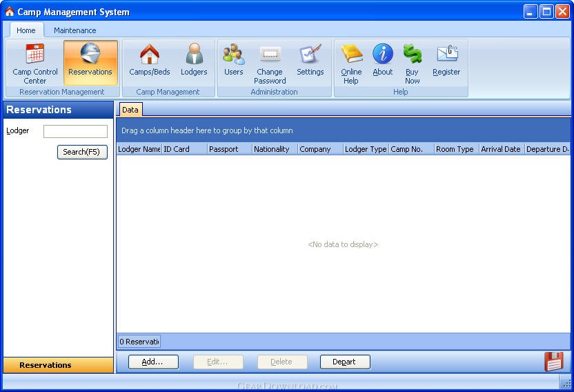This screenshot has width=574, height=392.
Task: Click the Search(F5) button
Action: [x=82, y=152]
